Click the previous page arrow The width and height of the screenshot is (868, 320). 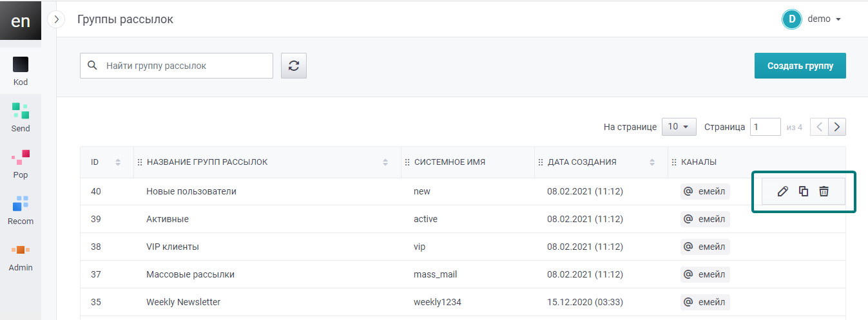tap(819, 127)
